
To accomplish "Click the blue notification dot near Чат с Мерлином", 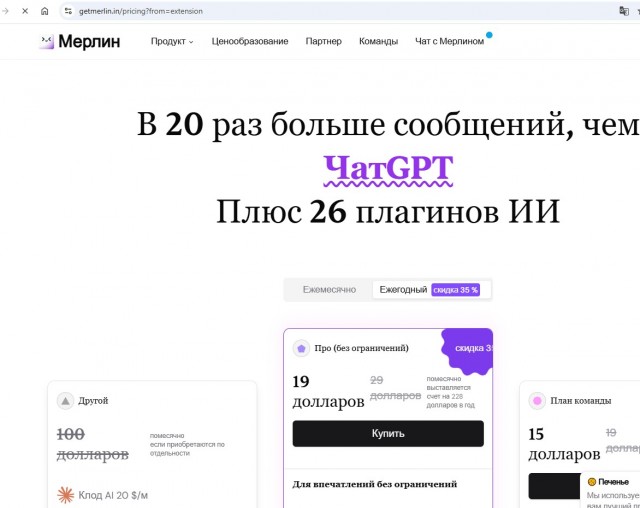I will click(x=489, y=35).
